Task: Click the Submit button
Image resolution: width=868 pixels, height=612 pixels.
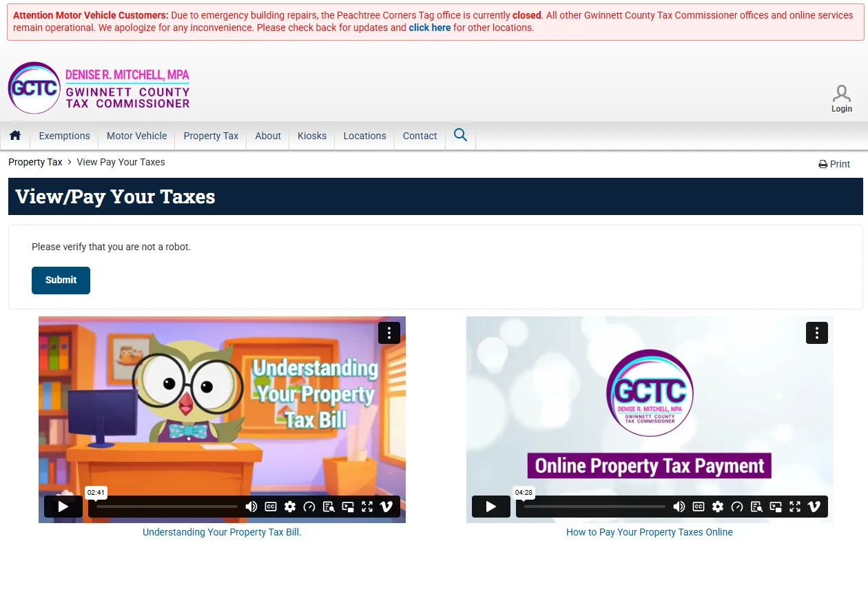Action: pos(61,280)
